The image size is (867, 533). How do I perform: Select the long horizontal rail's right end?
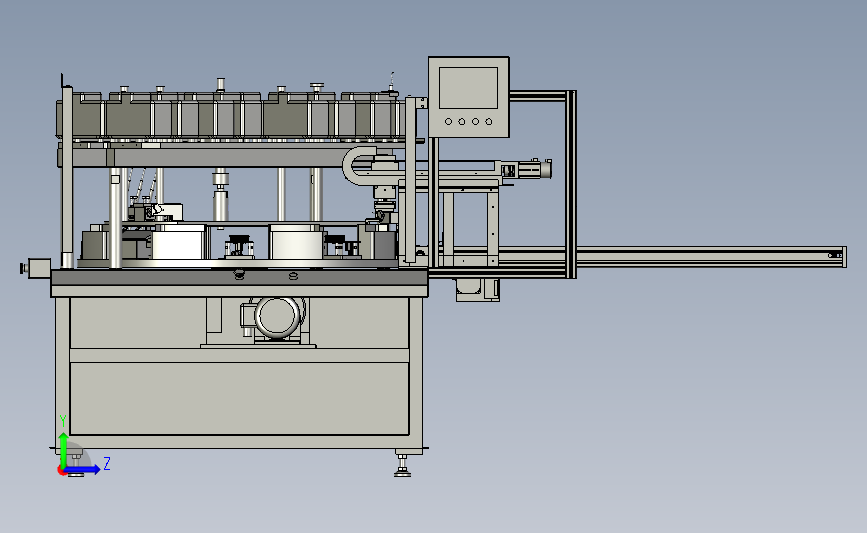coord(836,257)
